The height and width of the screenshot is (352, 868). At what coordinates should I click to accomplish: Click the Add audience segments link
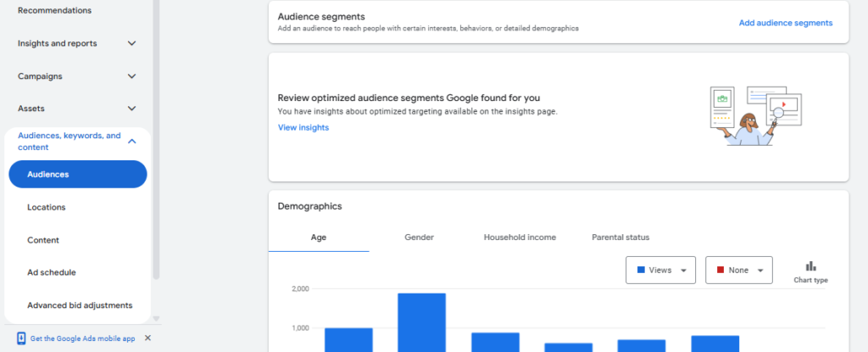click(786, 23)
